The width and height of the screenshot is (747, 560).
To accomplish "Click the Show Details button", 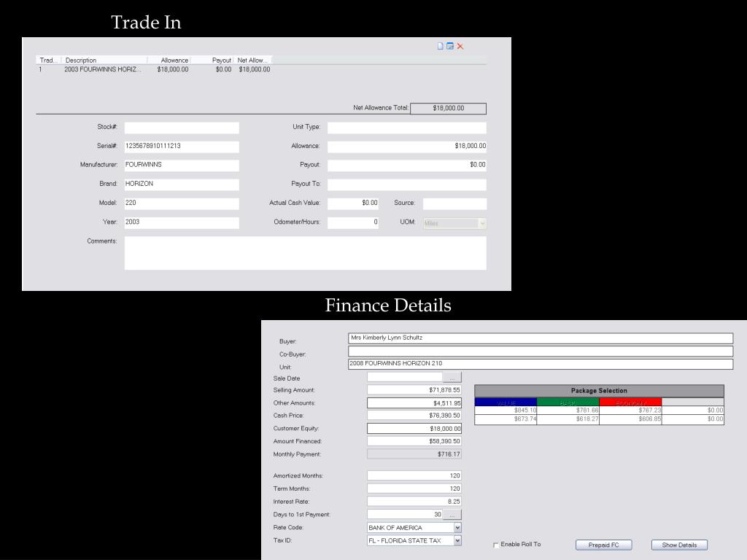I will pos(679,545).
